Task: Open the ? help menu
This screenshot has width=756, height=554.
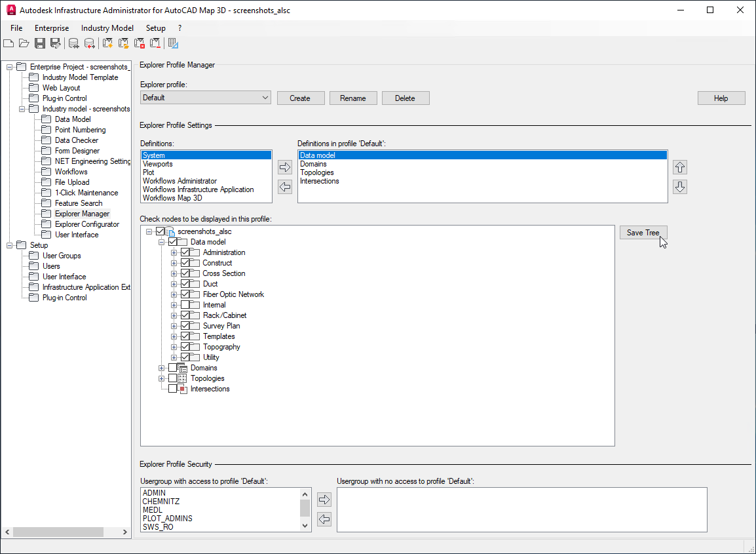Action: pos(180,28)
